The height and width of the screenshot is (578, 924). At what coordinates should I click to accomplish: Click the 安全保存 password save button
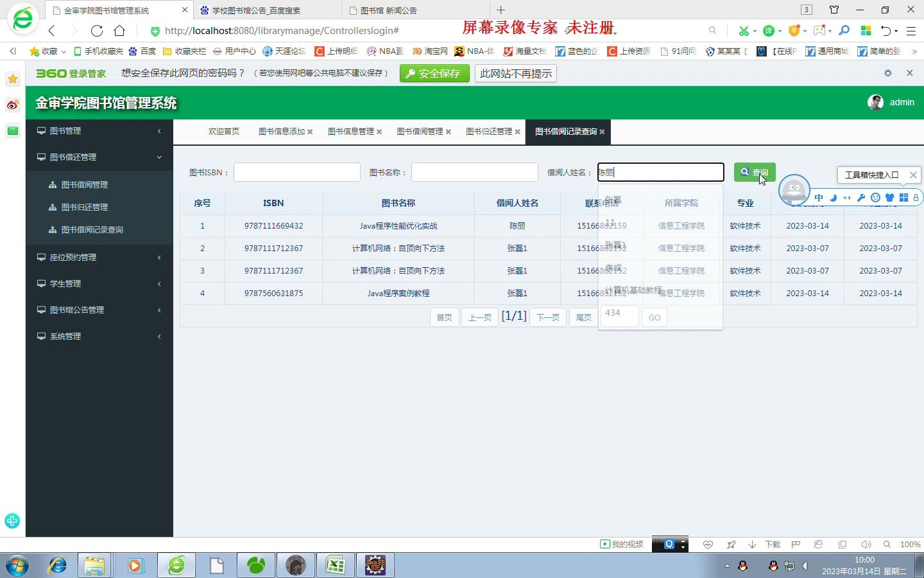pos(434,73)
